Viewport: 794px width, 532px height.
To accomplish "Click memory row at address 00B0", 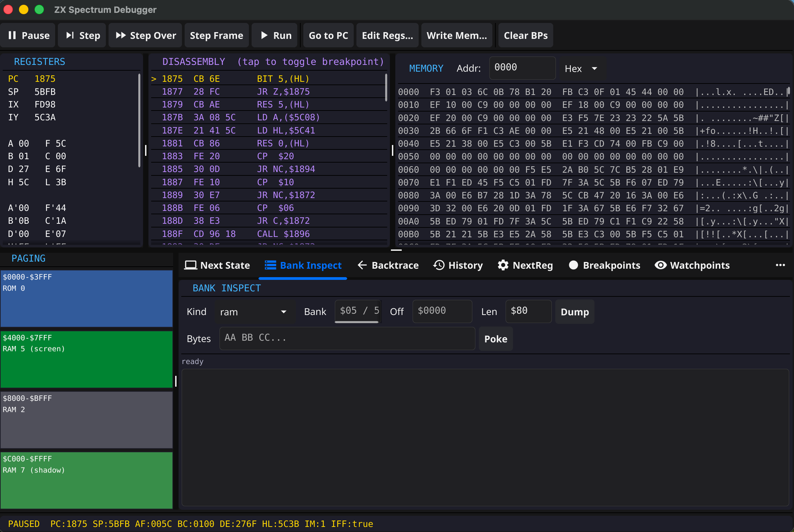I will click(x=593, y=234).
